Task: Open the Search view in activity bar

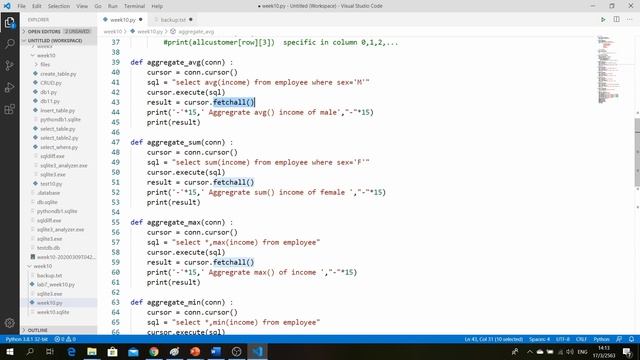Action: pyautogui.click(x=9, y=44)
